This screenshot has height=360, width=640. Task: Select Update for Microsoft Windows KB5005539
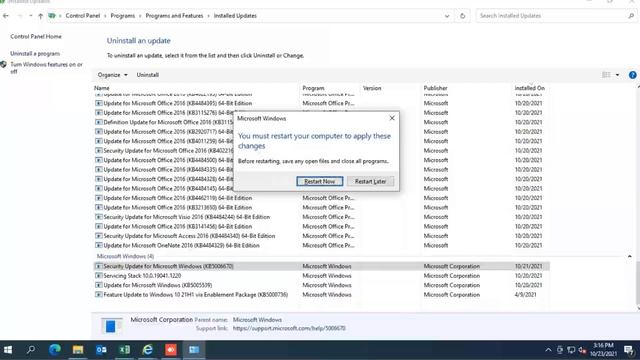pyautogui.click(x=322, y=285)
